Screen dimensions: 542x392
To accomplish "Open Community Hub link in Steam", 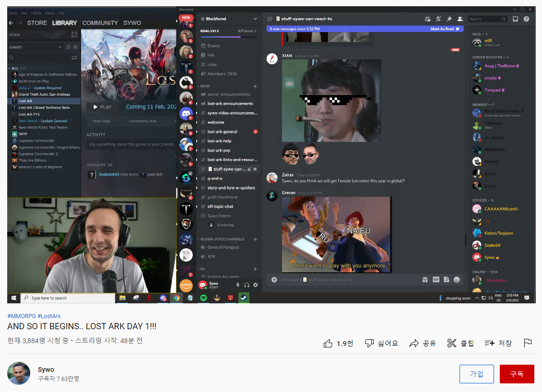I will click(x=142, y=121).
